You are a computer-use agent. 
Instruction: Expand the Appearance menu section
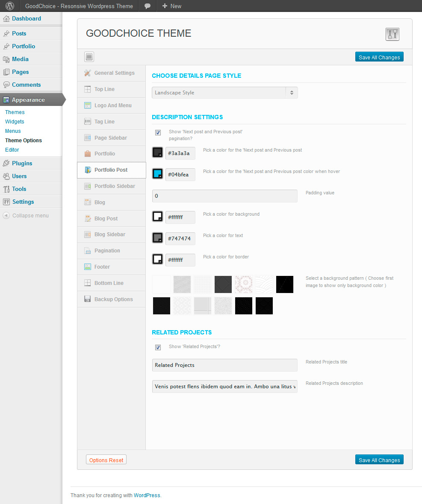coord(31,100)
